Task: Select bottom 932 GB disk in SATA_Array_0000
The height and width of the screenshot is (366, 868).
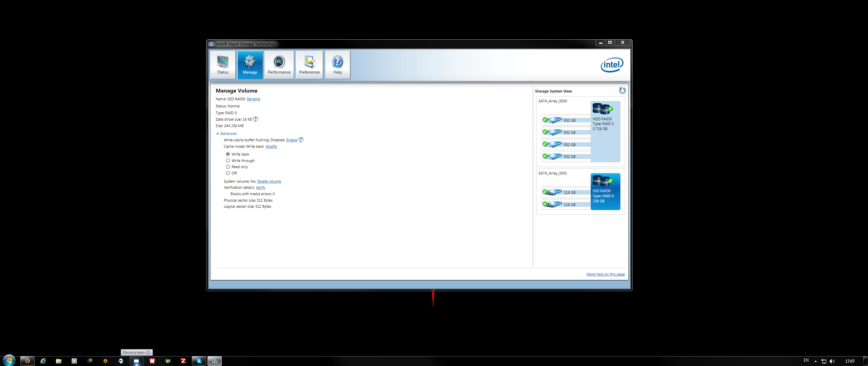Action: point(566,156)
